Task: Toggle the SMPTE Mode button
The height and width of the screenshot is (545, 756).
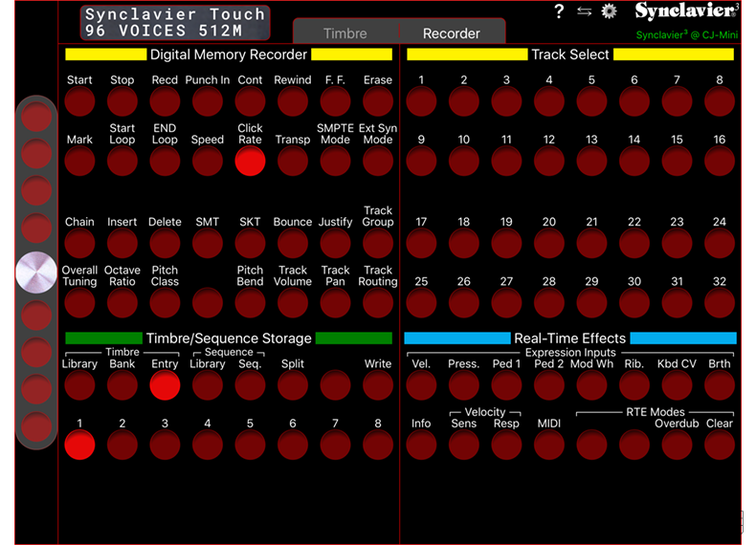Action: pyautogui.click(x=336, y=161)
